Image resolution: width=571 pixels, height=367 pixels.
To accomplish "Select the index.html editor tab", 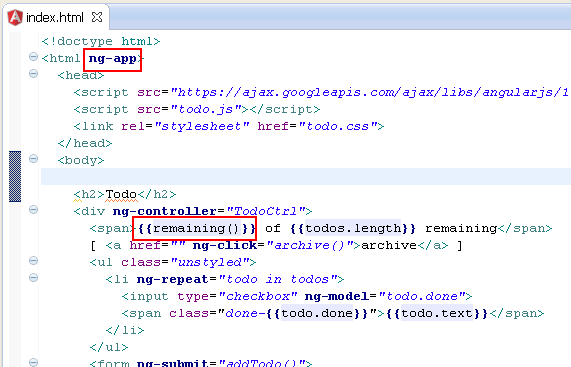I will pyautogui.click(x=55, y=17).
